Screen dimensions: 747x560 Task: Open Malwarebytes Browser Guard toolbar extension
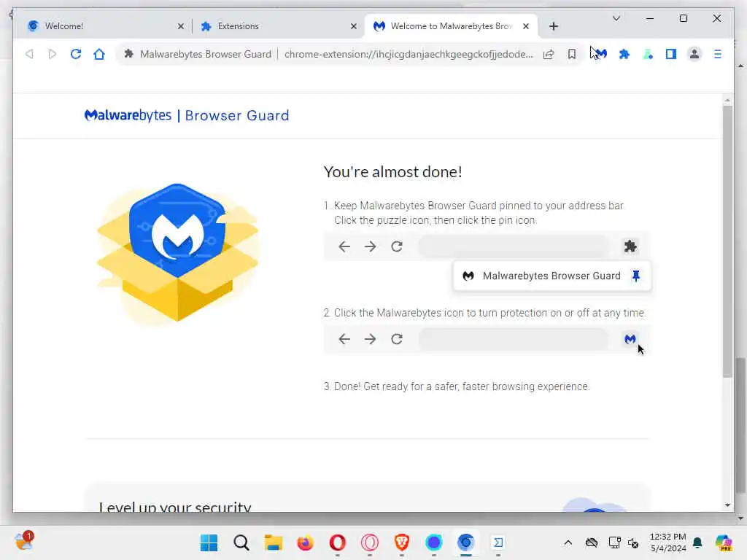click(x=601, y=54)
